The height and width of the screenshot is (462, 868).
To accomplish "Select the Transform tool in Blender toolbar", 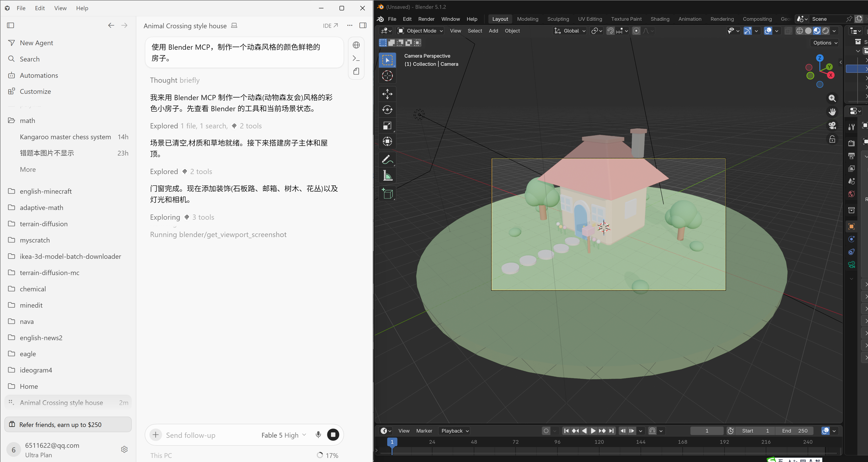I will click(387, 141).
